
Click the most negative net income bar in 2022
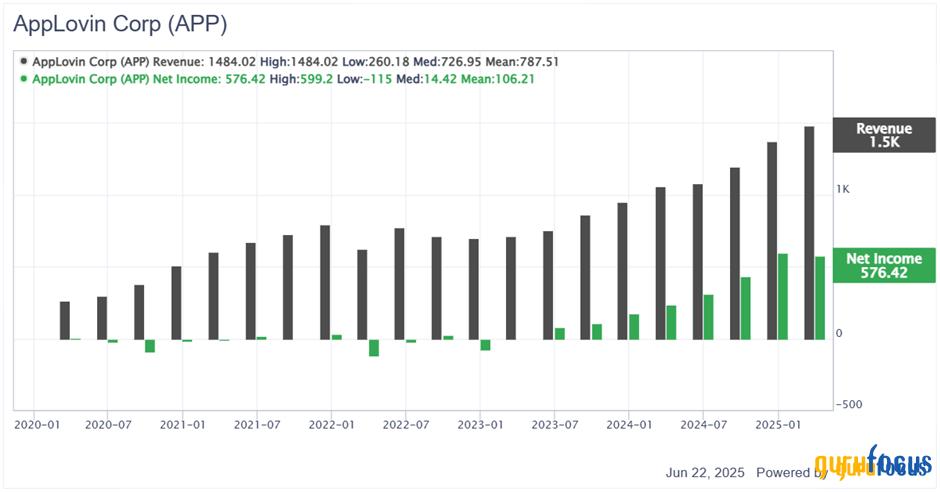coord(374,348)
